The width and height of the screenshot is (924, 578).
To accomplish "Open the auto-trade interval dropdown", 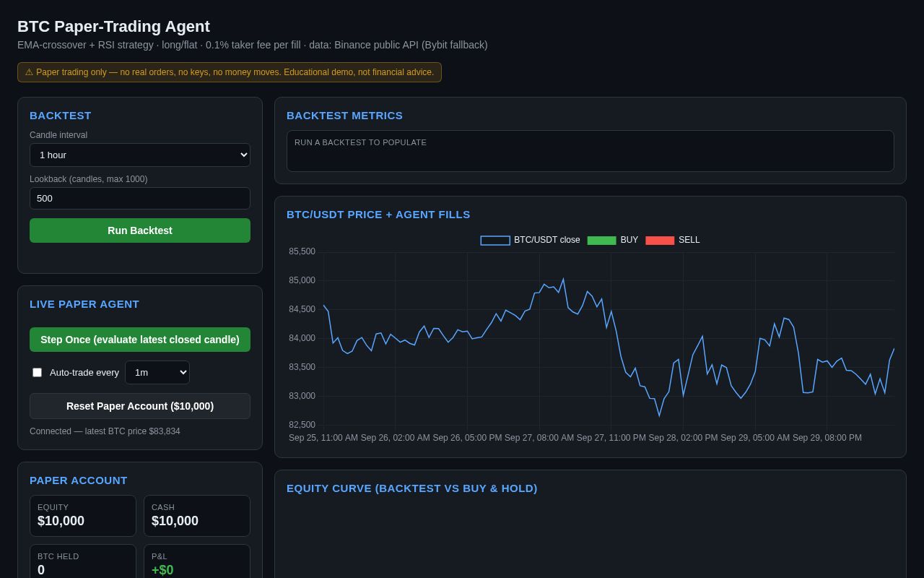I will (x=157, y=372).
